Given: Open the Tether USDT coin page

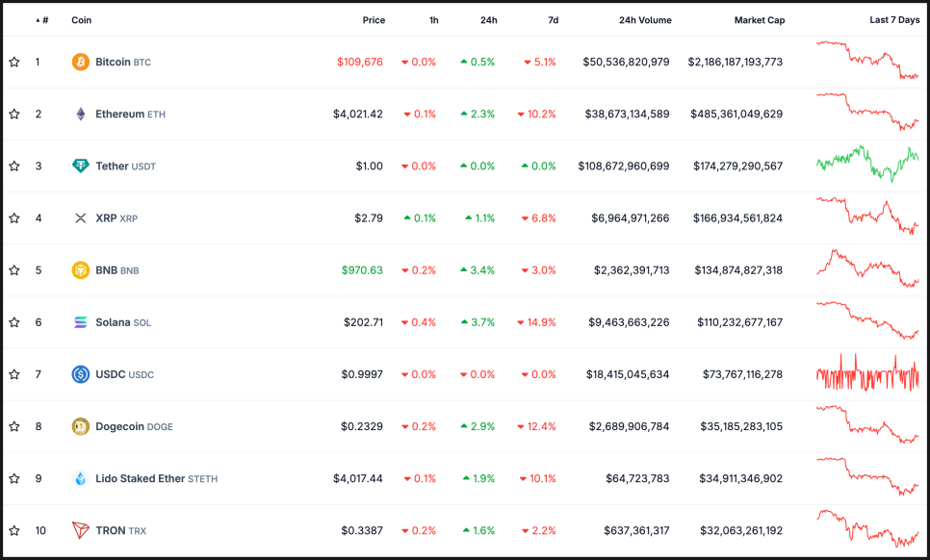Looking at the screenshot, I should [126, 165].
